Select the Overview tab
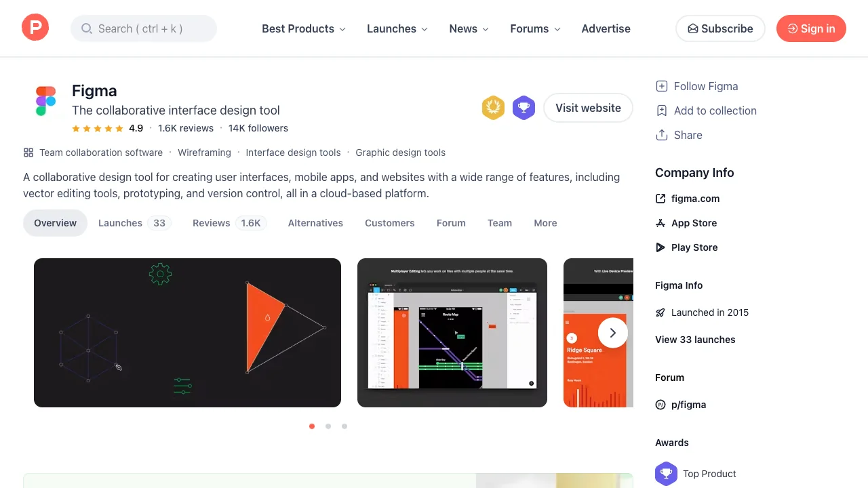 [56, 223]
